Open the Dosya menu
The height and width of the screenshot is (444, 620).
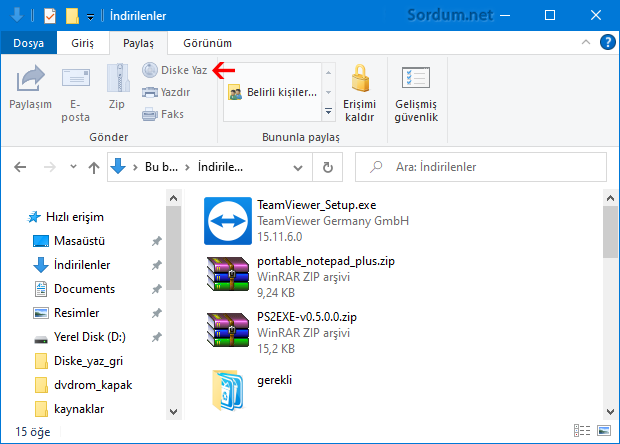pyautogui.click(x=28, y=43)
